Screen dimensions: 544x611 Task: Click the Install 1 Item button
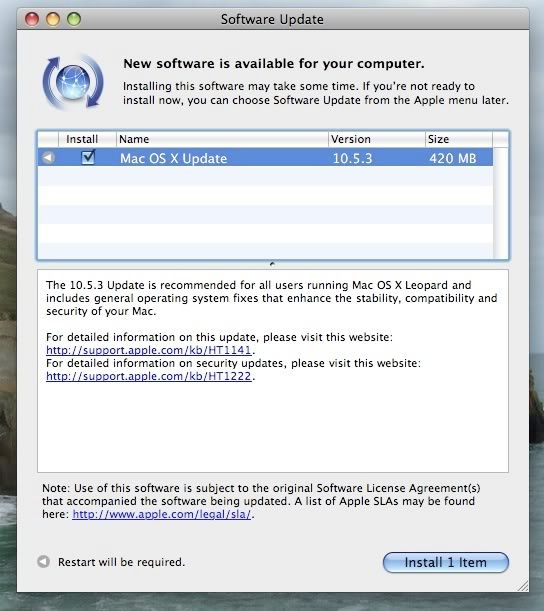tap(446, 562)
